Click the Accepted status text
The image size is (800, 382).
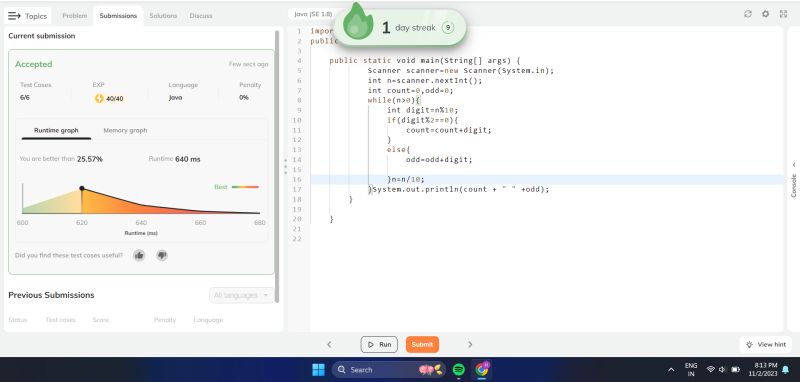point(34,64)
